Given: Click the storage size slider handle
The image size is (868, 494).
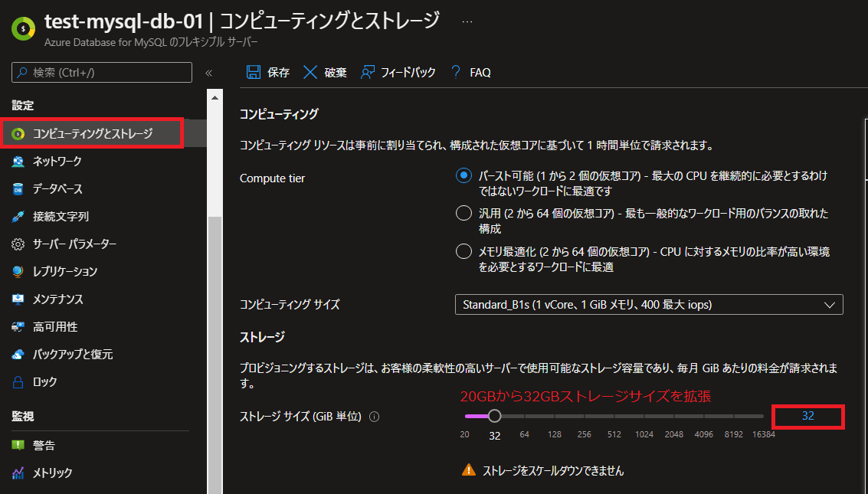Looking at the screenshot, I should [x=494, y=416].
